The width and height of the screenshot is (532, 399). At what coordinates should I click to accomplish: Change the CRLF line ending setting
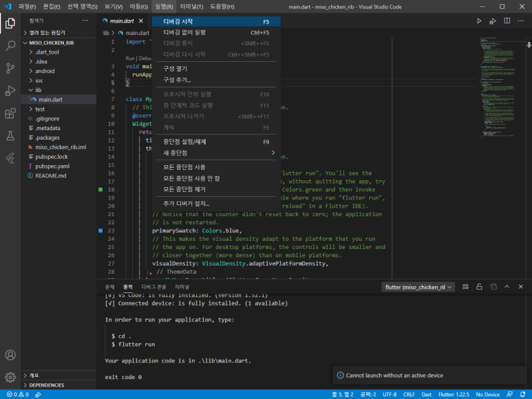coord(409,394)
